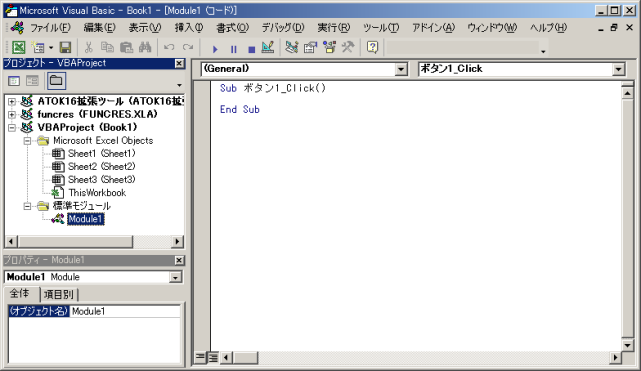This screenshot has height=371, width=641.
Task: Open the Toolbox hammer-wrench icon
Action: [348, 48]
